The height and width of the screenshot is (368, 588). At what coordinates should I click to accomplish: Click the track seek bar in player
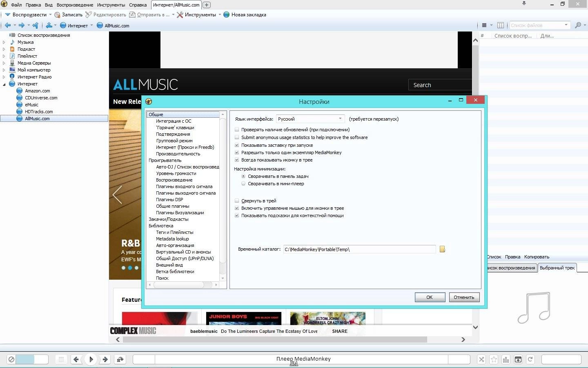301,359
